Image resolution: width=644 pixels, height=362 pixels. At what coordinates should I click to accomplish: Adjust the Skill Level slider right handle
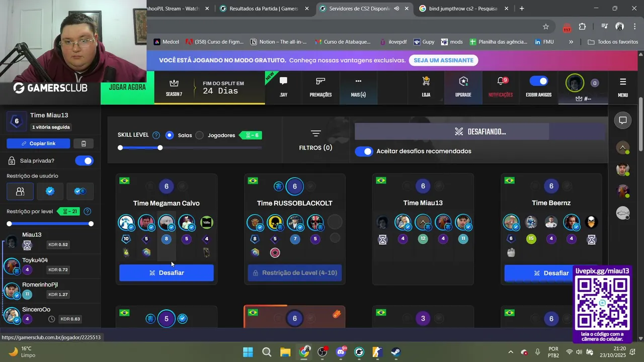pyautogui.click(x=160, y=148)
